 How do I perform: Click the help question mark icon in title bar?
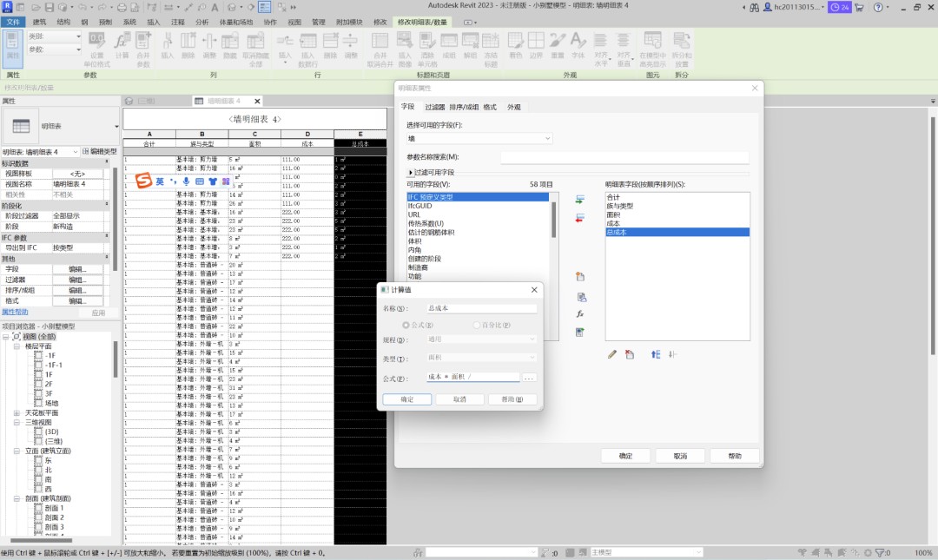pos(877,8)
